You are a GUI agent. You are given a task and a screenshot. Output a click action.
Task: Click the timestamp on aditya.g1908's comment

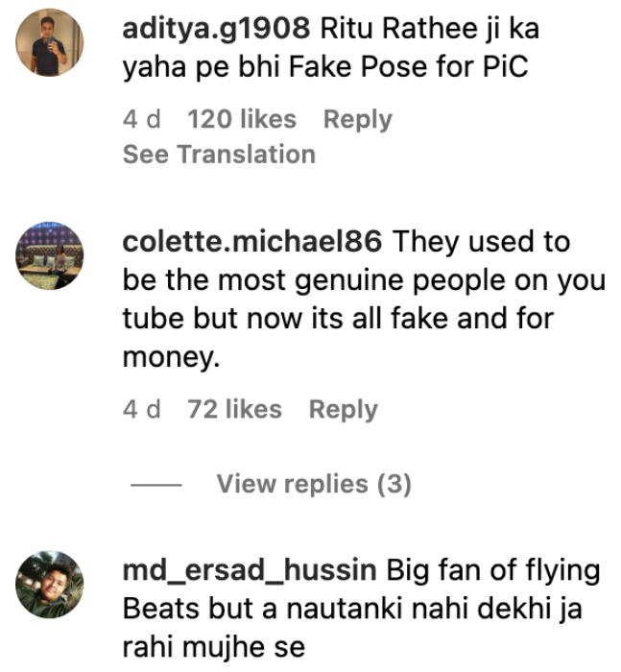pyautogui.click(x=142, y=120)
